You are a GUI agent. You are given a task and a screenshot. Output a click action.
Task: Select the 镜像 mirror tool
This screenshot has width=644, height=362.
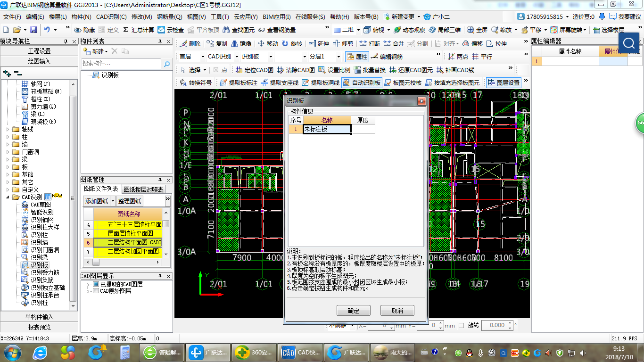pos(241,43)
